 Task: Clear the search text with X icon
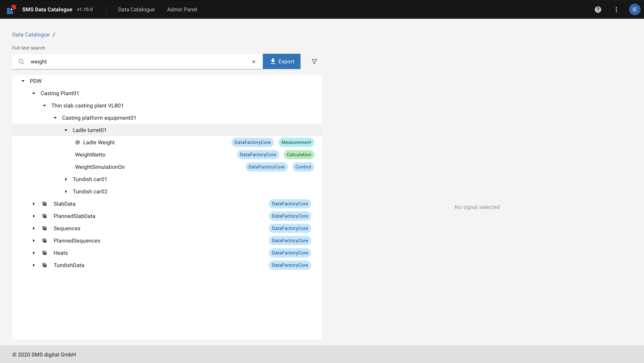tap(254, 62)
